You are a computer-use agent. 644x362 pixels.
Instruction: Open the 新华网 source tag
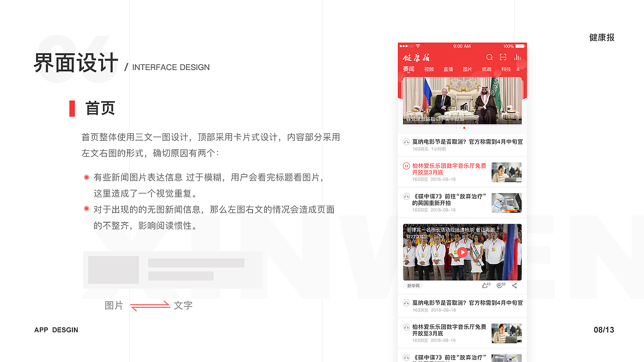[x=413, y=286]
